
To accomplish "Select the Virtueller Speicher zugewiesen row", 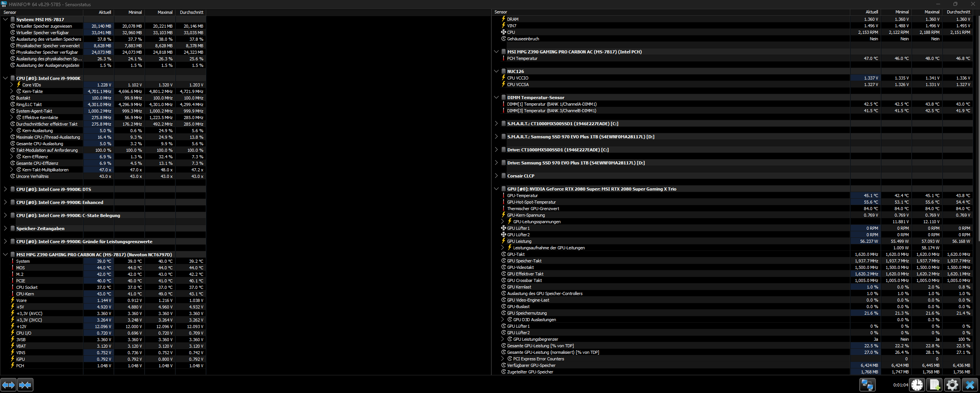I will 103,26.
